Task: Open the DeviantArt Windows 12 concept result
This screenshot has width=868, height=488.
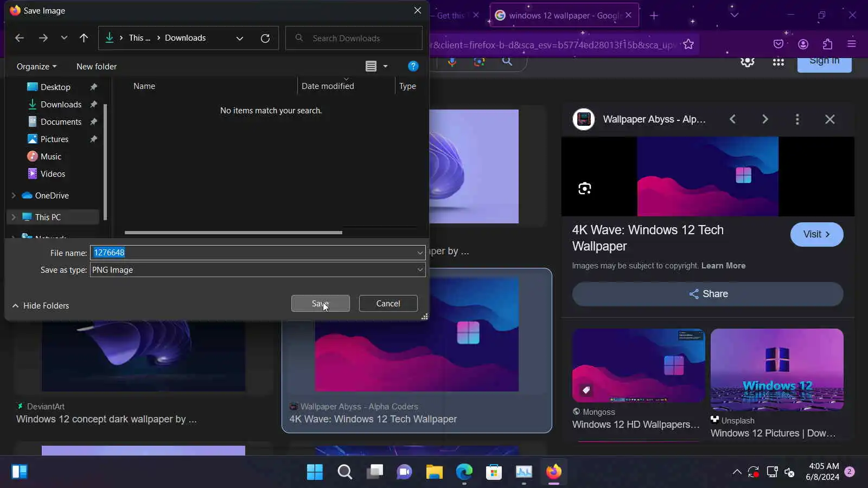Action: 106,419
